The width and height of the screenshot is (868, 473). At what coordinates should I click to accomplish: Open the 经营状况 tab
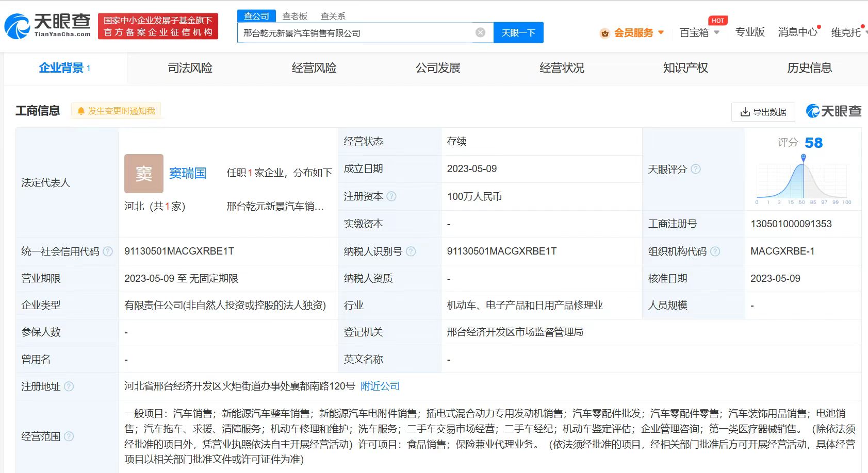pyautogui.click(x=562, y=68)
